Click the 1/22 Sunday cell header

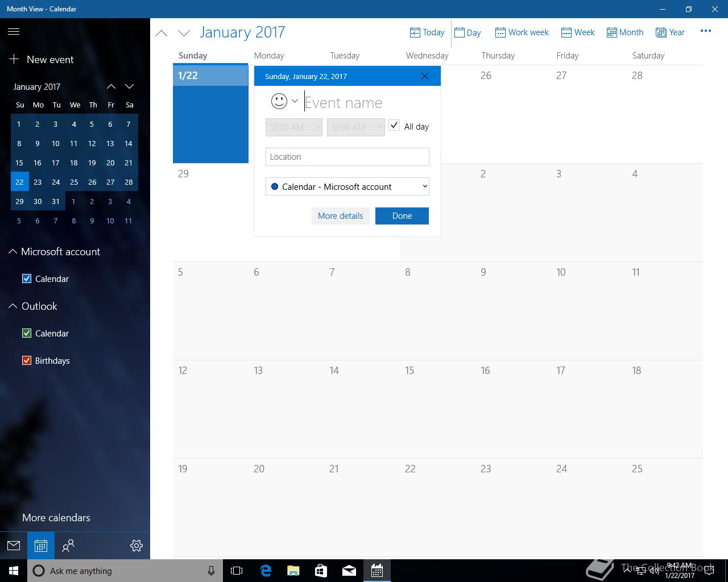pyautogui.click(x=210, y=76)
